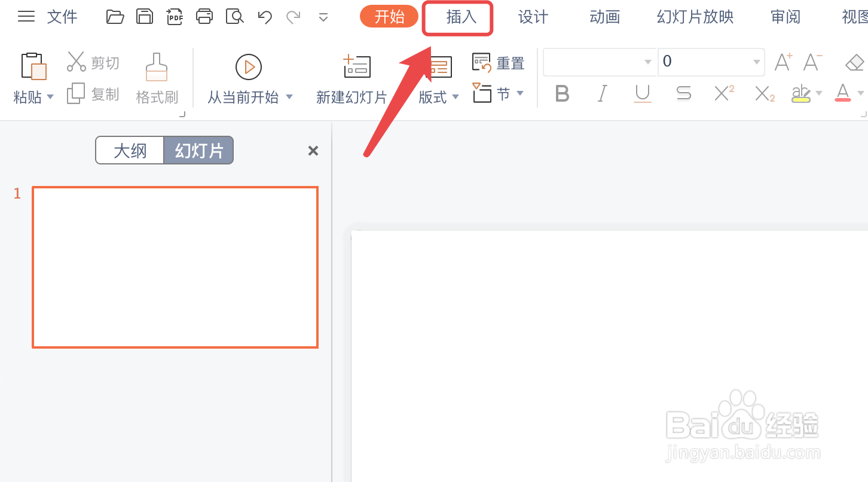This screenshot has height=482, width=868.
Task: Click the 粘贴 clipboard icon
Action: [33, 66]
